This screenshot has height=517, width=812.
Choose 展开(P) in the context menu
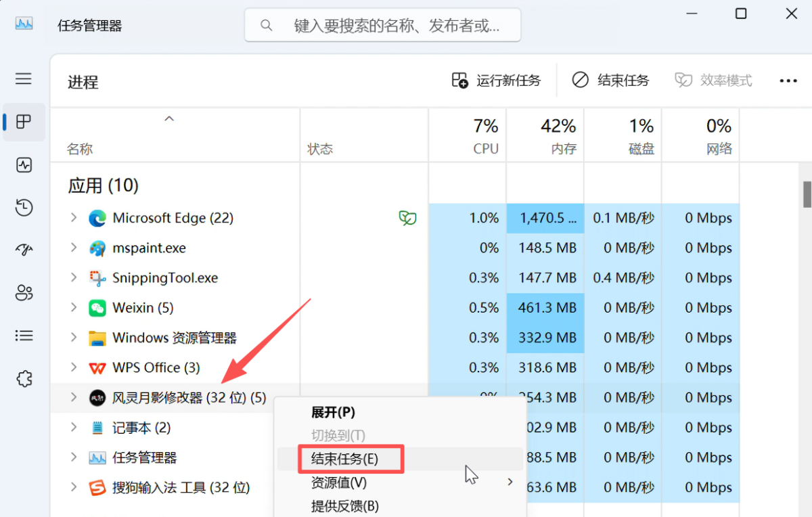coord(333,412)
